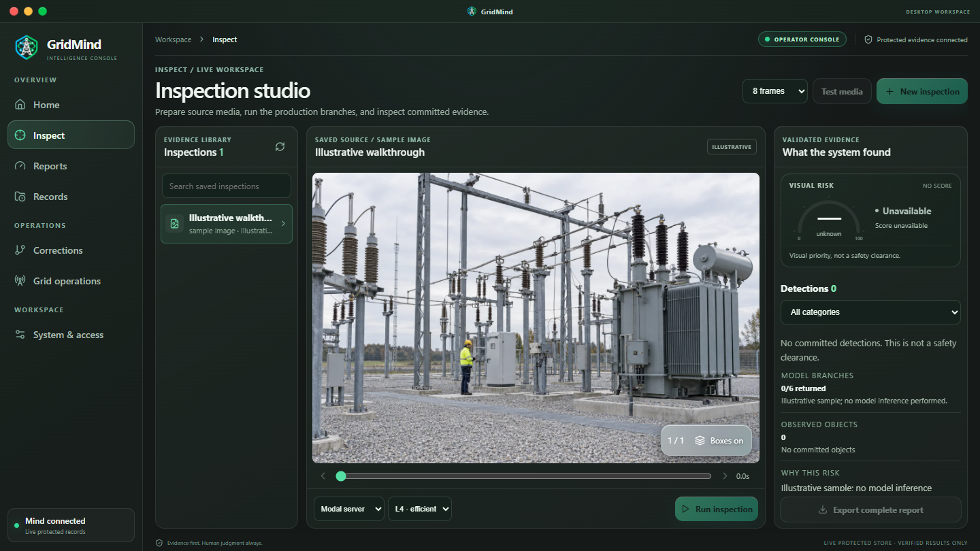Click the GridMind tower logo icon
The width and height of the screenshot is (980, 551).
27,47
